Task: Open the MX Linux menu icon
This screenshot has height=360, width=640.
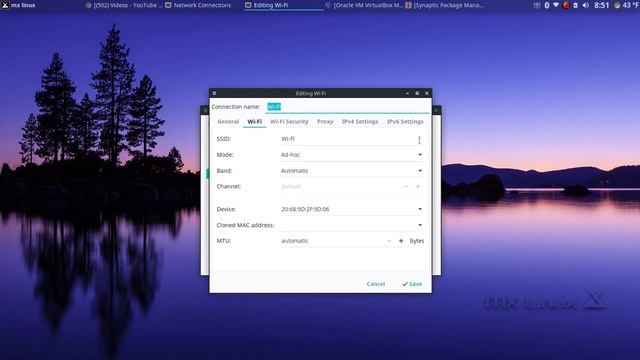Action: coord(5,5)
